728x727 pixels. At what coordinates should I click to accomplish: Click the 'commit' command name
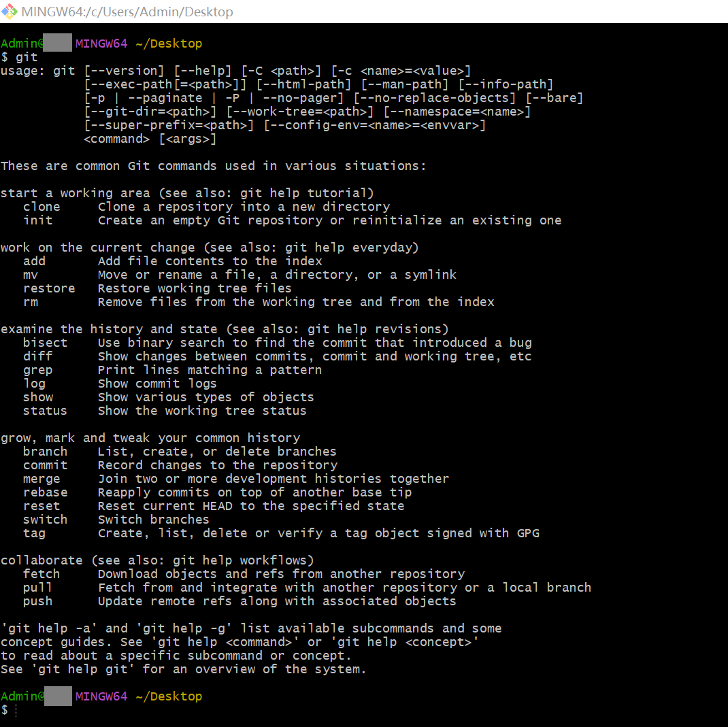click(x=46, y=465)
